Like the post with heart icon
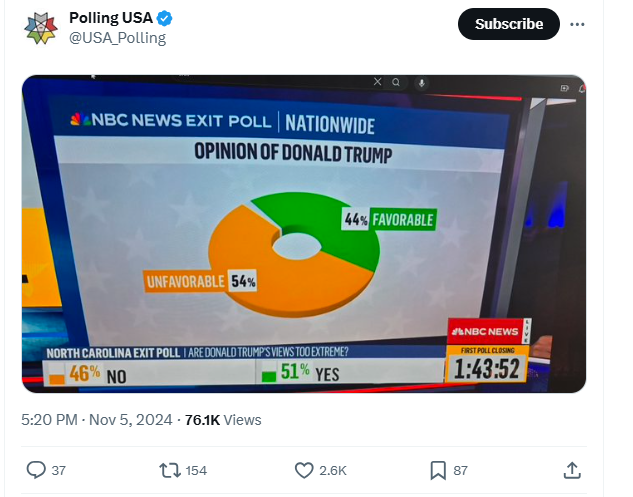The image size is (633, 497). [304, 470]
